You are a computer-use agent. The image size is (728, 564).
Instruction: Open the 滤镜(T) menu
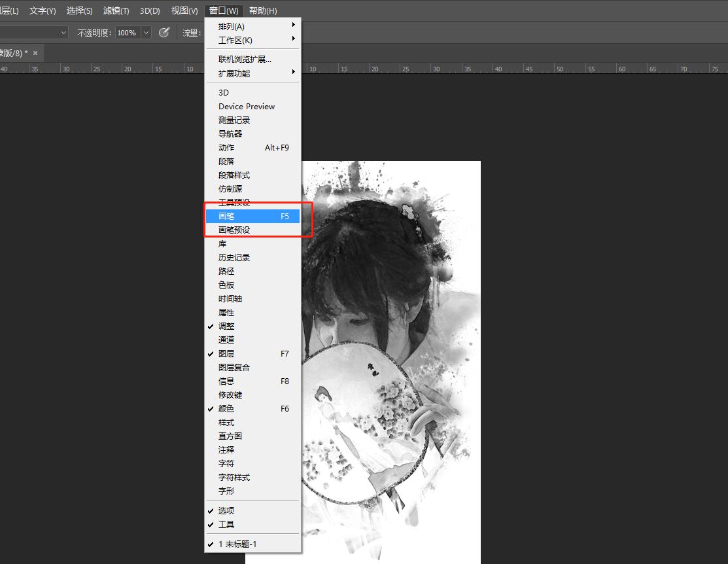pyautogui.click(x=116, y=10)
